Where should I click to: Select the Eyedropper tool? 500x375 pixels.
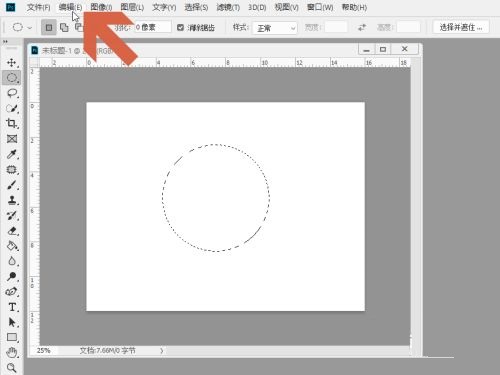point(12,154)
